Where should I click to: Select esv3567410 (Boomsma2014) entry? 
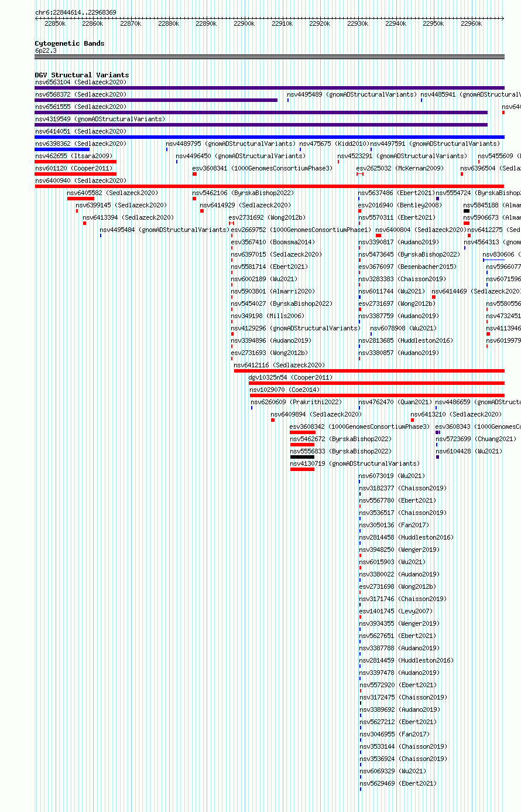(x=273, y=242)
